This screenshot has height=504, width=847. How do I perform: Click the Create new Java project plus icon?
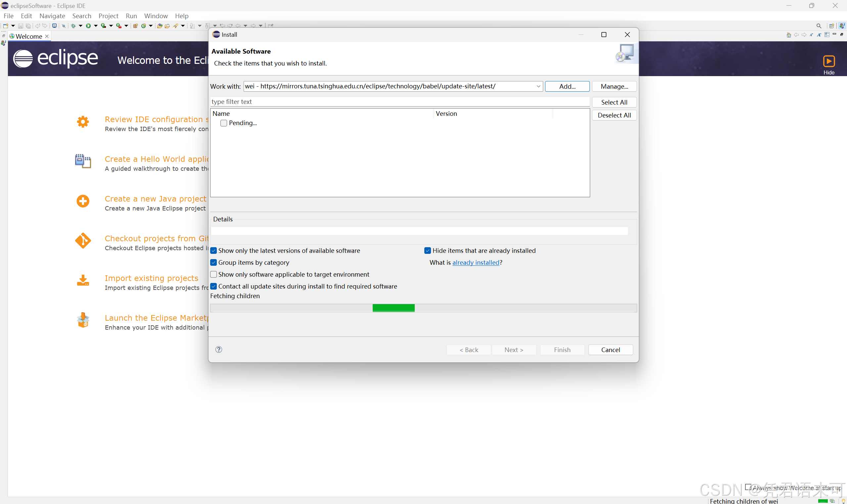pyautogui.click(x=83, y=201)
